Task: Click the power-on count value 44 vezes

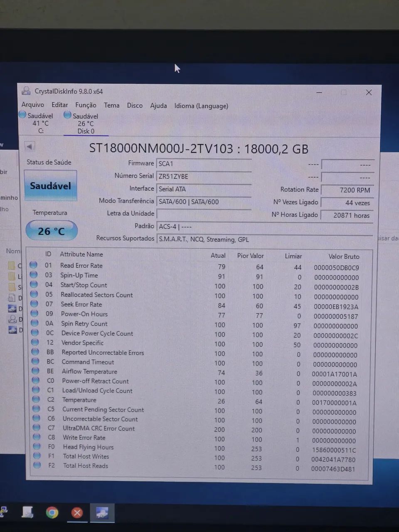Action: (348, 203)
